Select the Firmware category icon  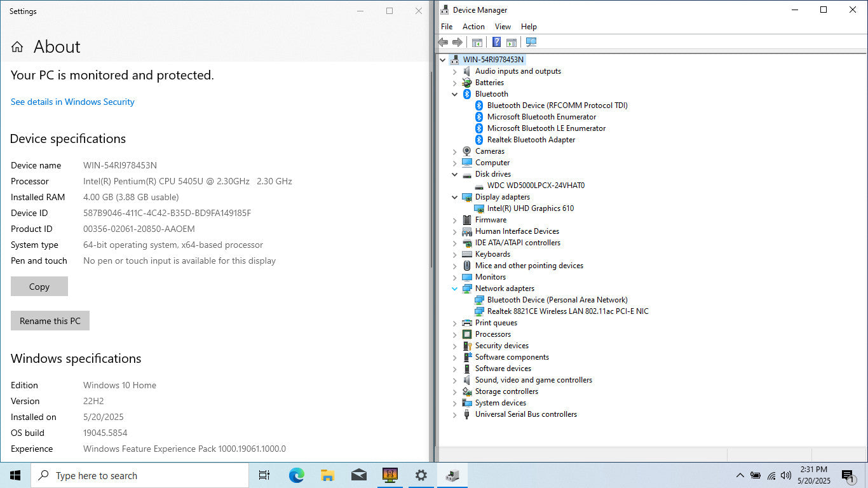(467, 220)
